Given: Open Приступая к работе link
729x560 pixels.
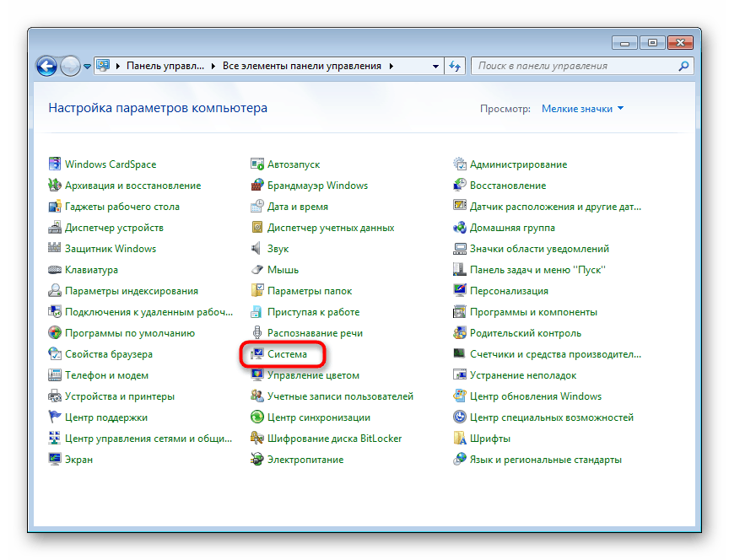Looking at the screenshot, I should (313, 312).
